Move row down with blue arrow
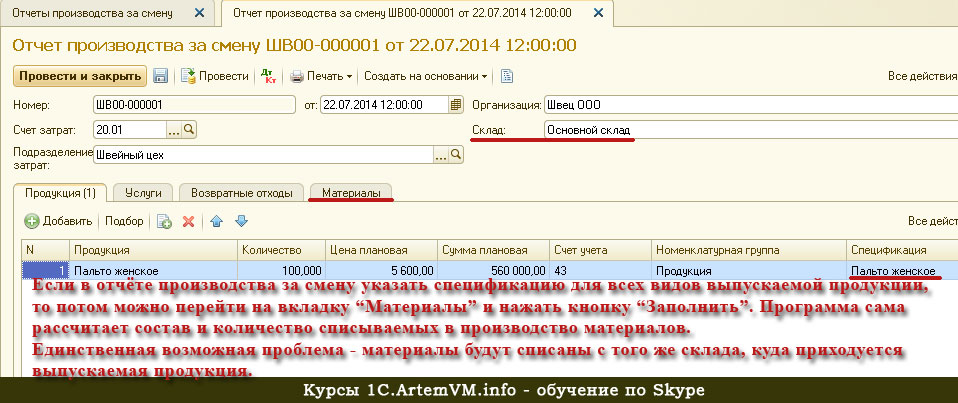Screen dimensions: 958x403 240,221
